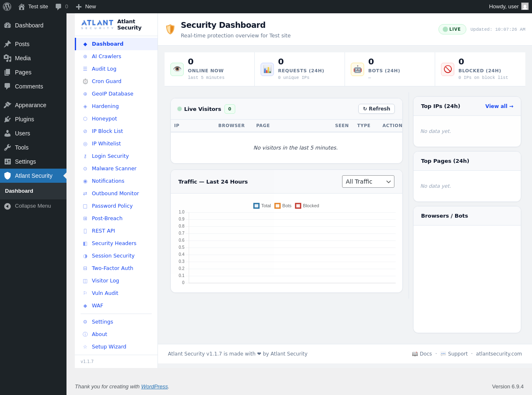Image resolution: width=532 pixels, height=395 pixels.
Task: Click the Atlant Security logo
Action: tap(97, 25)
